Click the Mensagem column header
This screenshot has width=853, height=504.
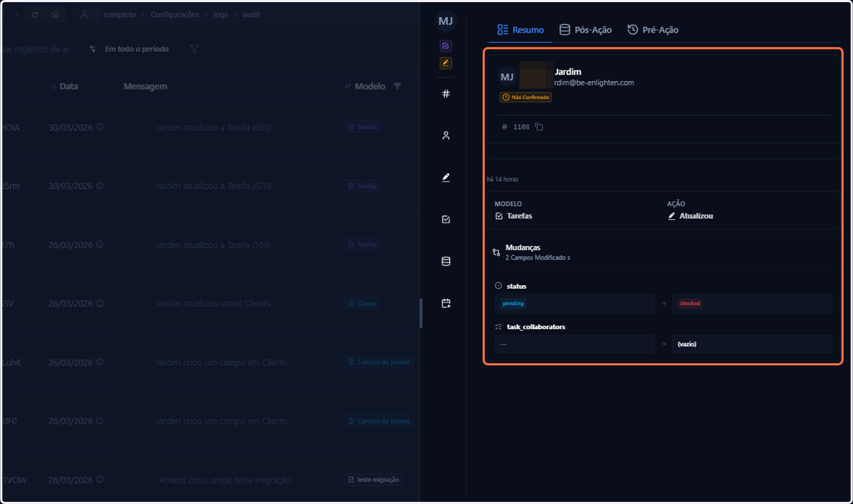[x=145, y=86]
